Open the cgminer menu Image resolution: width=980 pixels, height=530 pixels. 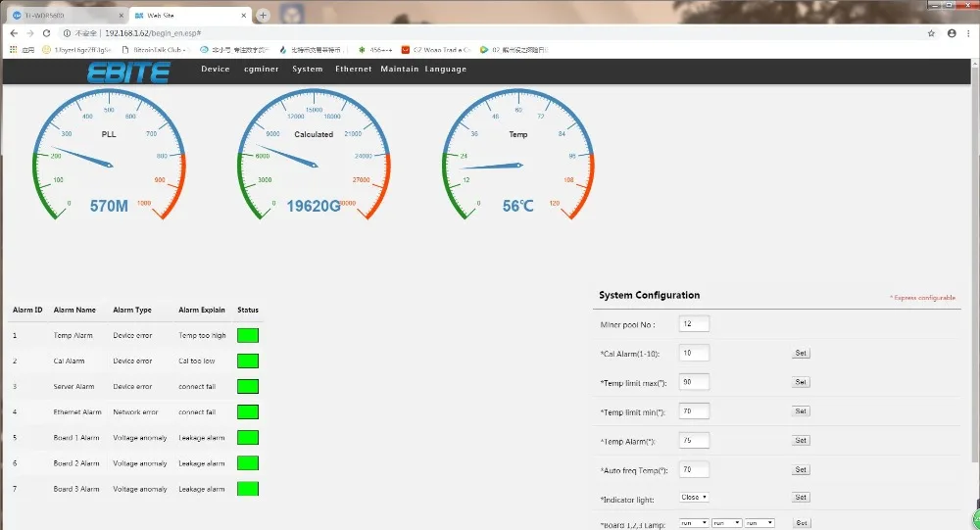(262, 69)
